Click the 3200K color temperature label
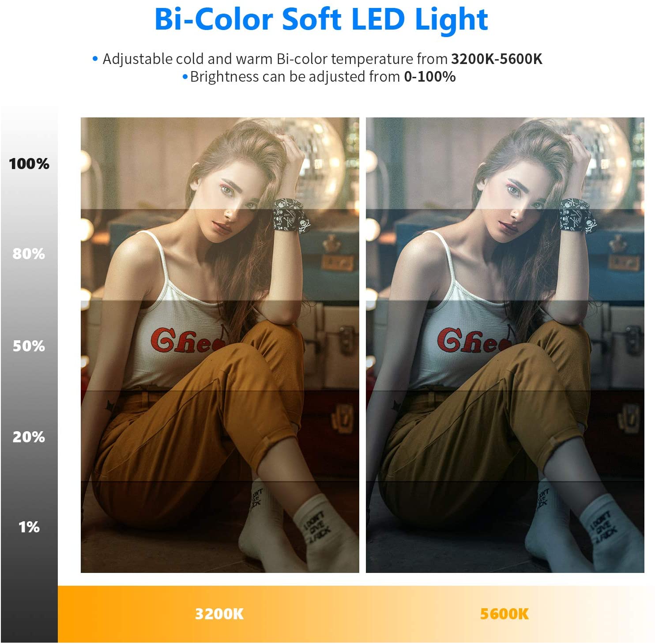This screenshot has height=644, width=655. pyautogui.click(x=219, y=614)
